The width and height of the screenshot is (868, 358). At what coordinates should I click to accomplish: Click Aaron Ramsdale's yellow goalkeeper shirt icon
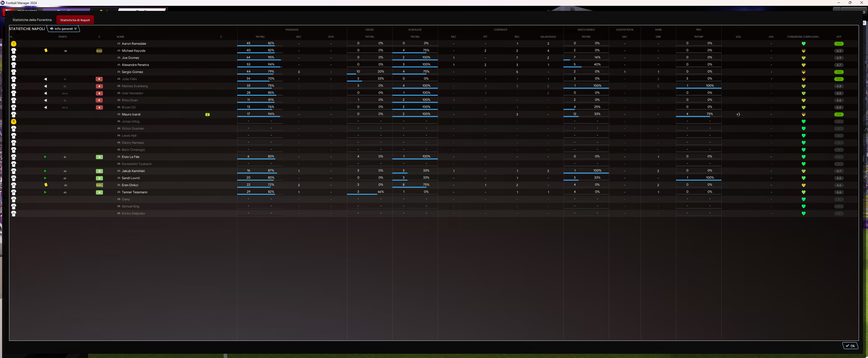tap(13, 44)
